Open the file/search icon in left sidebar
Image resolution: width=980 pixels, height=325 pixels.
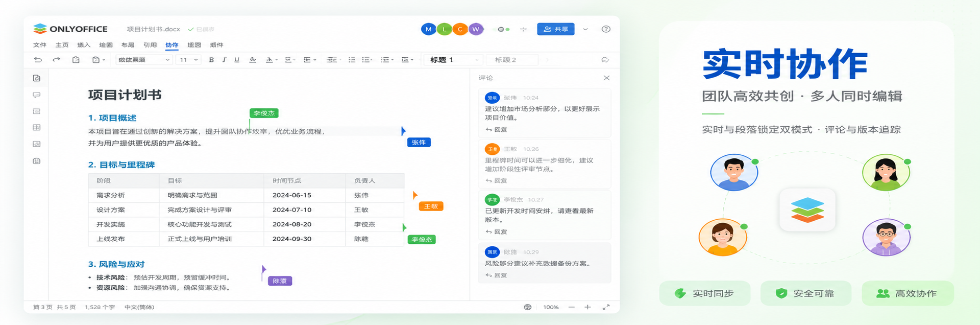click(37, 78)
